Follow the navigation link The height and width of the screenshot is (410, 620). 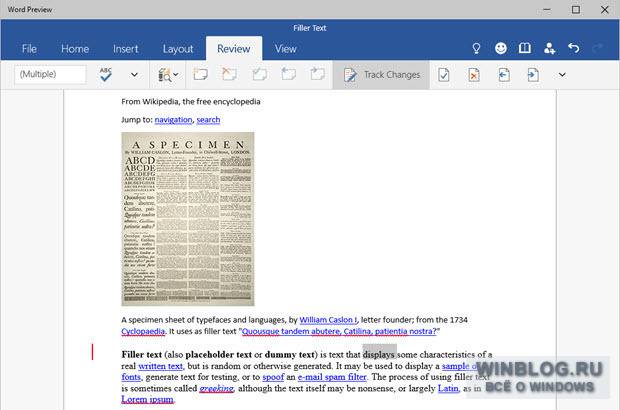(173, 120)
